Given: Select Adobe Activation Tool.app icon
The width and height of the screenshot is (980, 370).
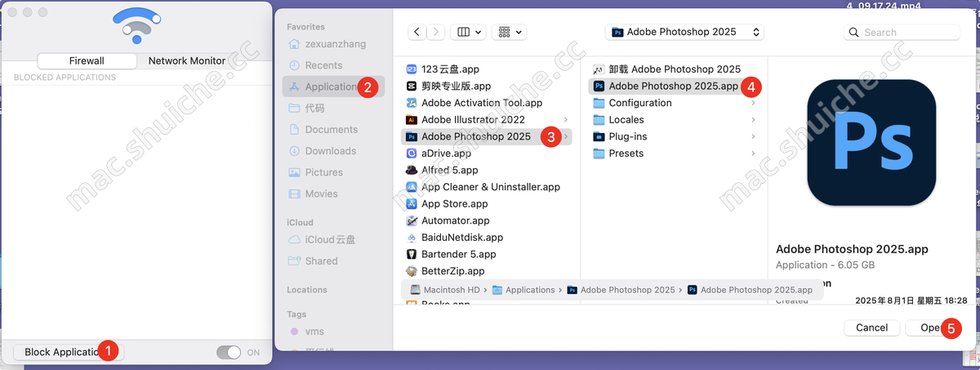Looking at the screenshot, I should pyautogui.click(x=412, y=103).
